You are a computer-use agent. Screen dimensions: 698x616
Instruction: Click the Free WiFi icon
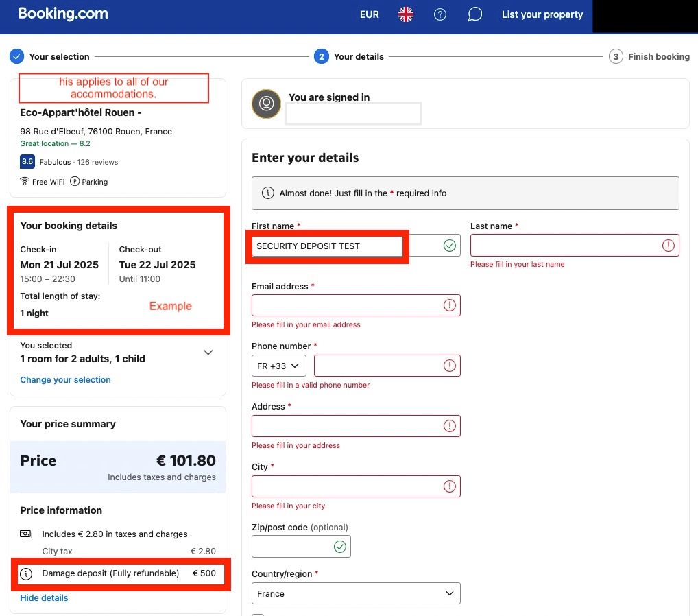pos(25,182)
